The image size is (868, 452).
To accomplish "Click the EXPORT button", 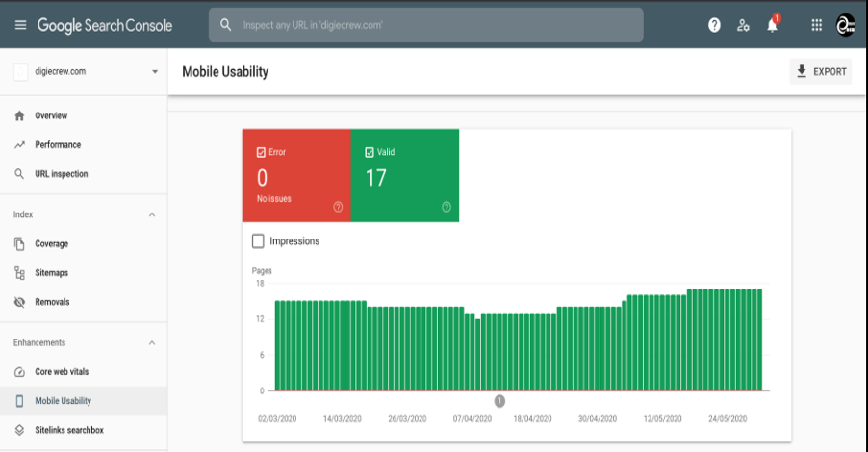I will pos(821,71).
